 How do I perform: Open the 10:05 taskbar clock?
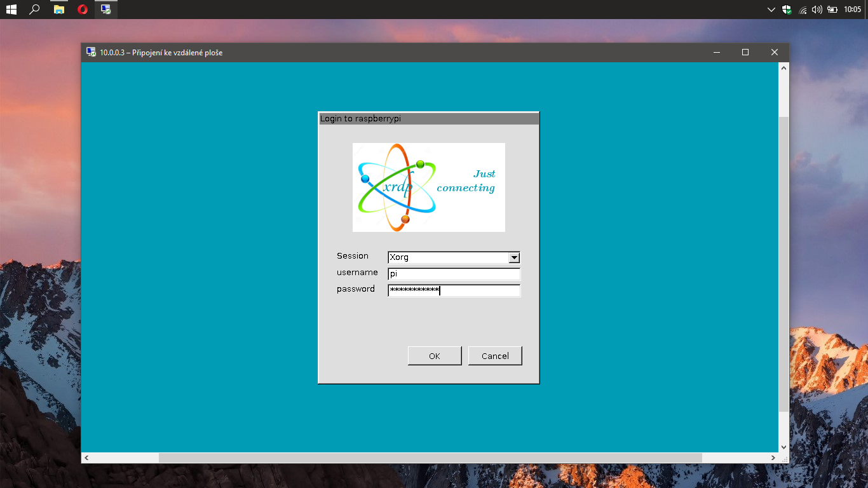click(x=852, y=10)
